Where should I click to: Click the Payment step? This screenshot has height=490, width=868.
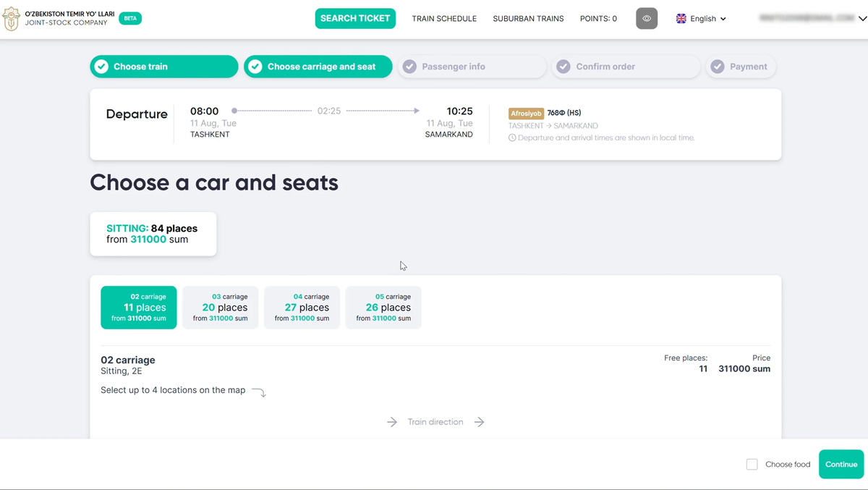click(741, 67)
